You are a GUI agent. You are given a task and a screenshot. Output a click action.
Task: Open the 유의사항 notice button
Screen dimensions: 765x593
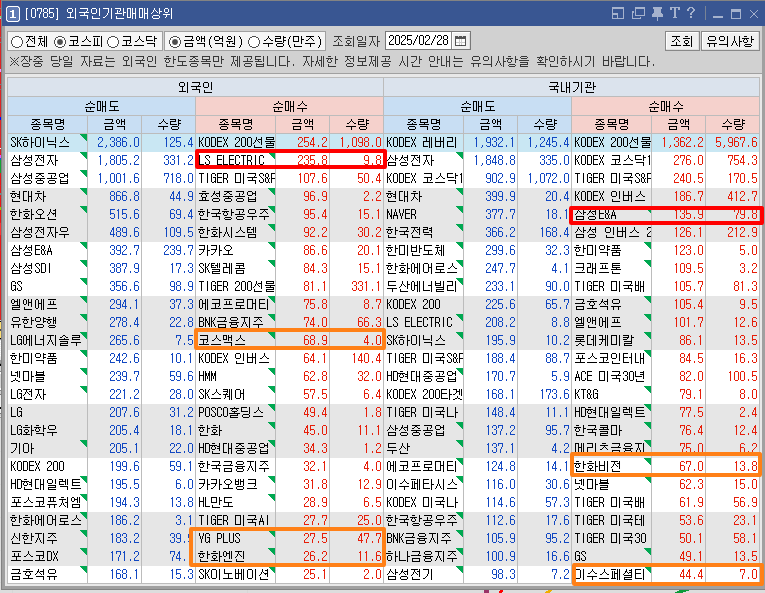[x=730, y=41]
